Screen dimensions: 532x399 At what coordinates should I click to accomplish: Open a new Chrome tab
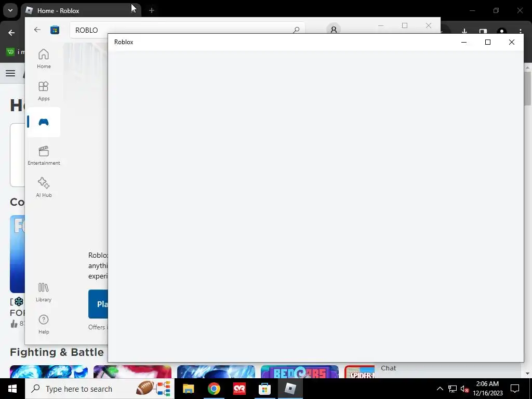[152, 10]
